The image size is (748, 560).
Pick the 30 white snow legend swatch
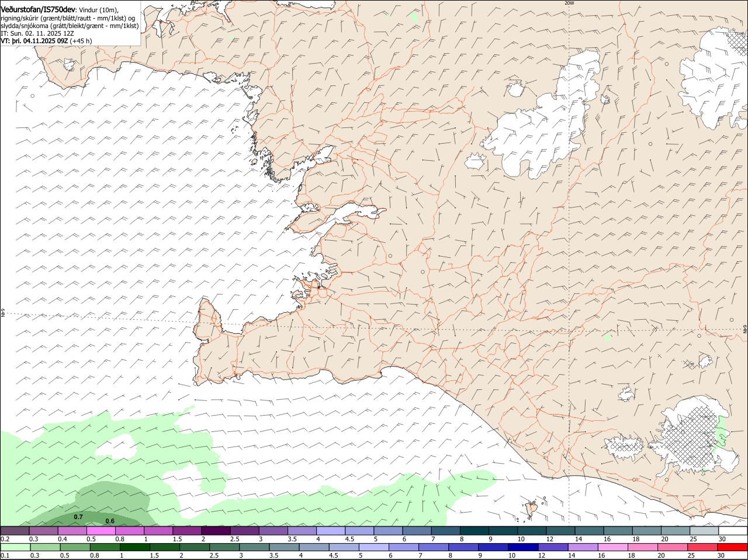pyautogui.click(x=733, y=531)
